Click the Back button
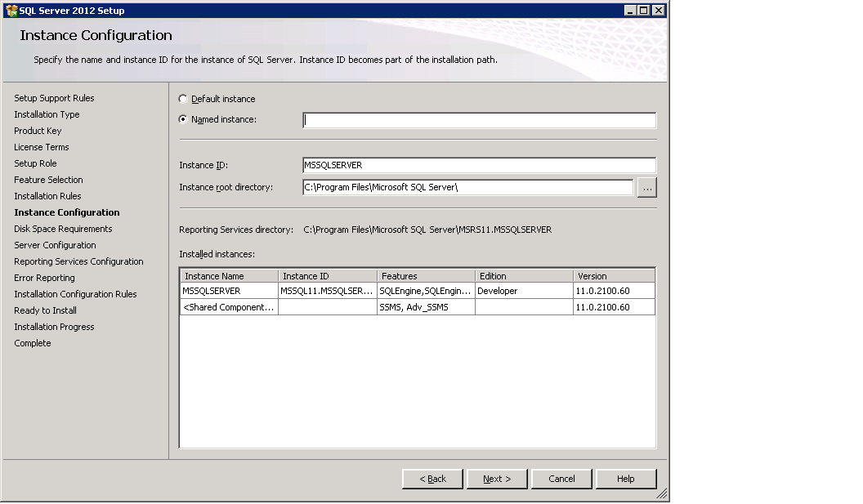Screen dimensions: 863x504 431,479
